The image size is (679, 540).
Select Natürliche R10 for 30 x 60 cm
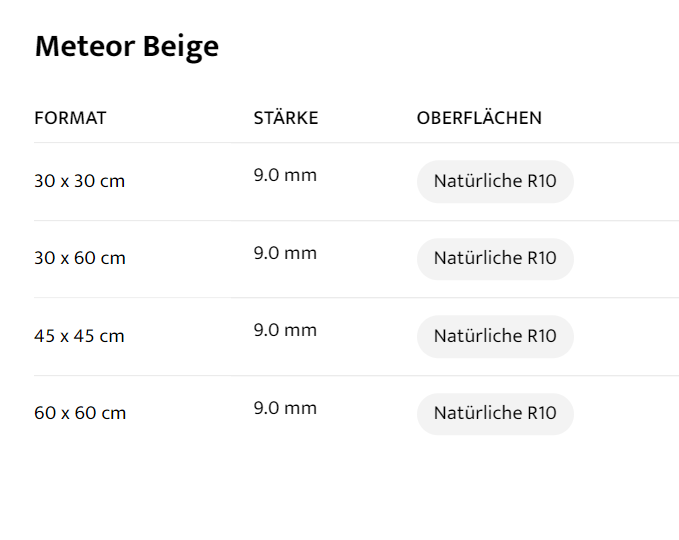click(495, 258)
